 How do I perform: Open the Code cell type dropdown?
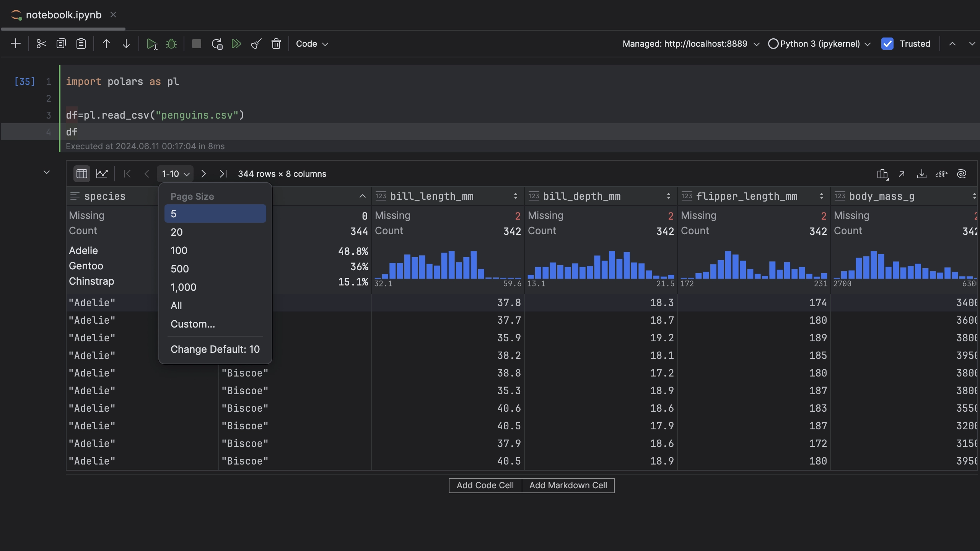point(312,44)
